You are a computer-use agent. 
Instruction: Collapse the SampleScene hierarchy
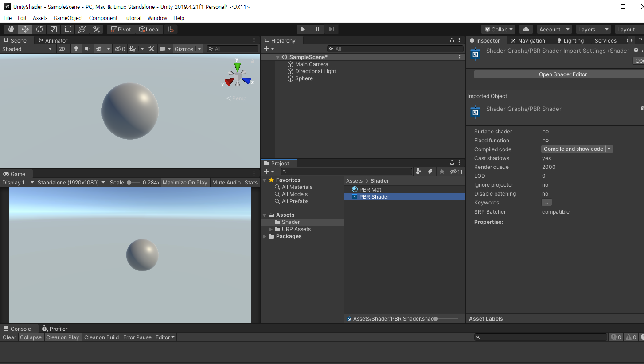click(x=277, y=57)
